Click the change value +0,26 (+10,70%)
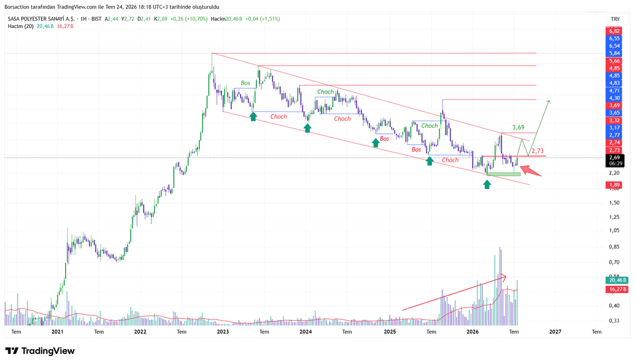The image size is (635, 364). pos(189,19)
